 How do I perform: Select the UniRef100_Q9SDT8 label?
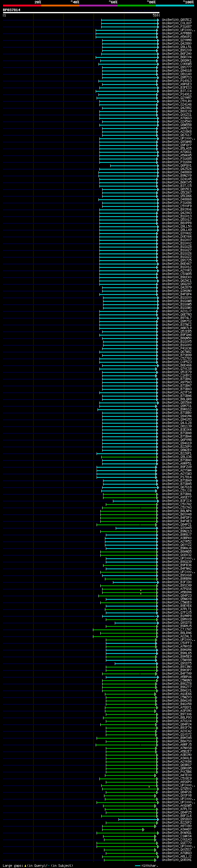pyautogui.click(x=176, y=623)
